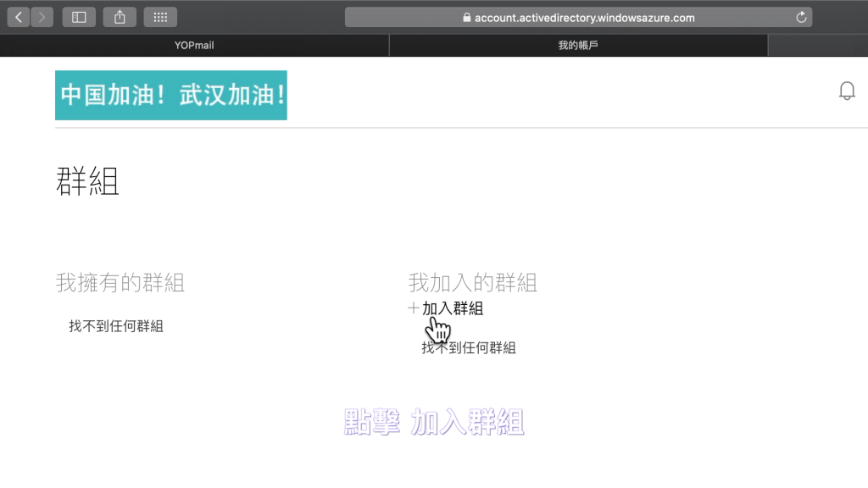868x488 pixels.
Task: Click the 我擁有的群組 section heading
Action: point(120,283)
